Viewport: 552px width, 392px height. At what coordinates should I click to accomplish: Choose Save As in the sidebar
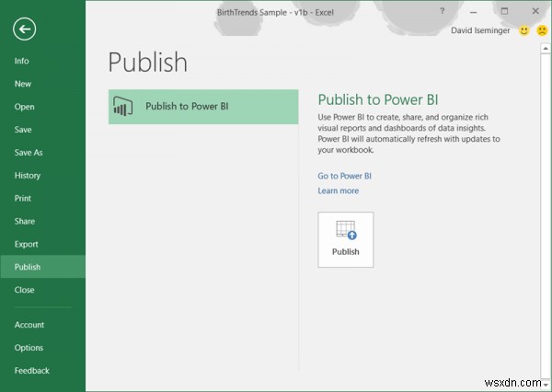tap(42, 153)
